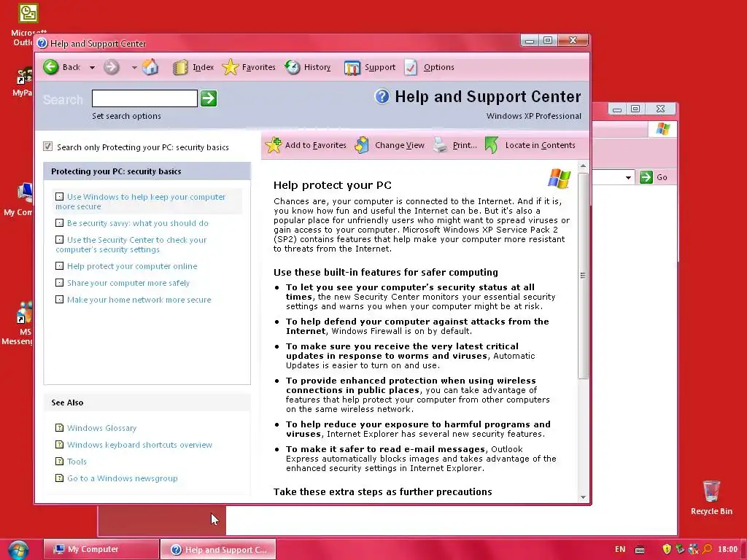
Task: Open the Index book icon
Action: (180, 68)
